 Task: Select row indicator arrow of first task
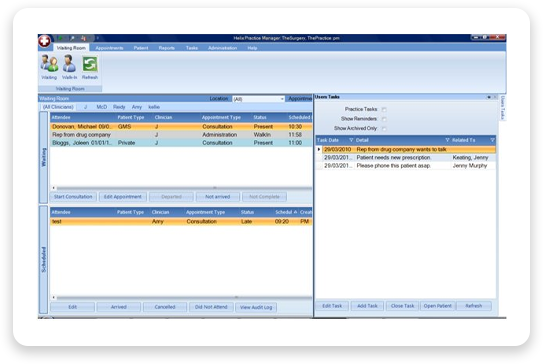319,149
